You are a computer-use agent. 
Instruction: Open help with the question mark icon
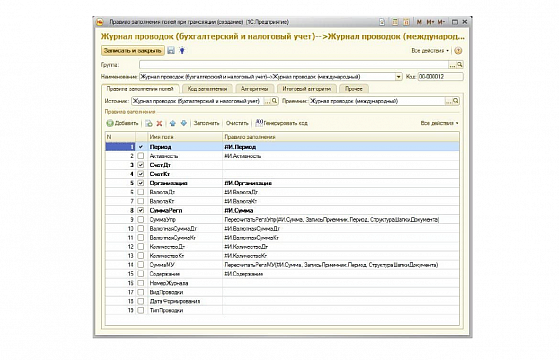[458, 51]
